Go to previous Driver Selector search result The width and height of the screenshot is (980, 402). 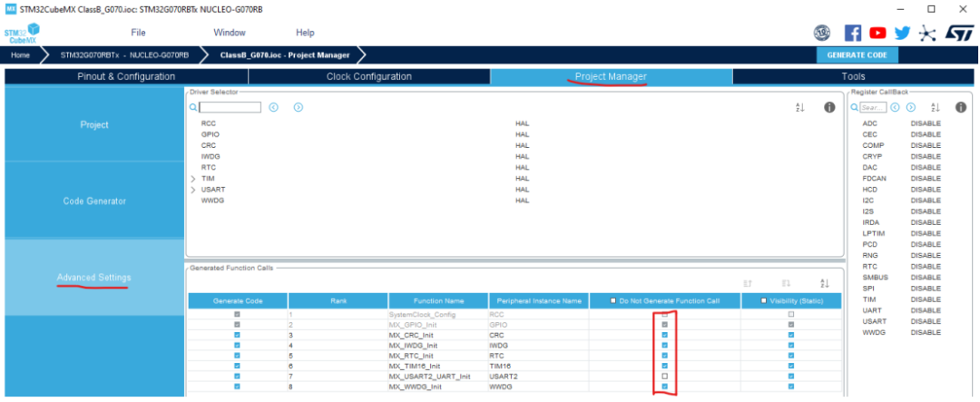click(273, 108)
